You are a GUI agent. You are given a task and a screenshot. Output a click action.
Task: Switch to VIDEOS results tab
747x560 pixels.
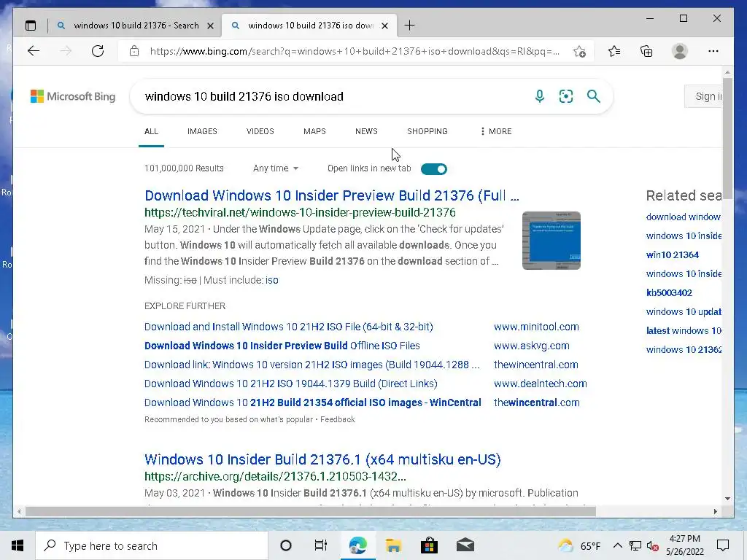pyautogui.click(x=260, y=131)
